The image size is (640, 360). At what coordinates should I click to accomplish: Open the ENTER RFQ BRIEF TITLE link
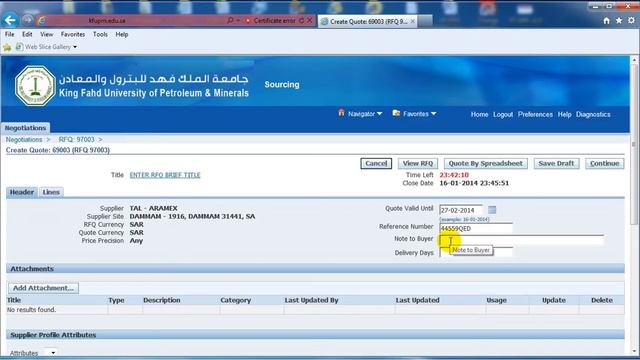pos(165,175)
